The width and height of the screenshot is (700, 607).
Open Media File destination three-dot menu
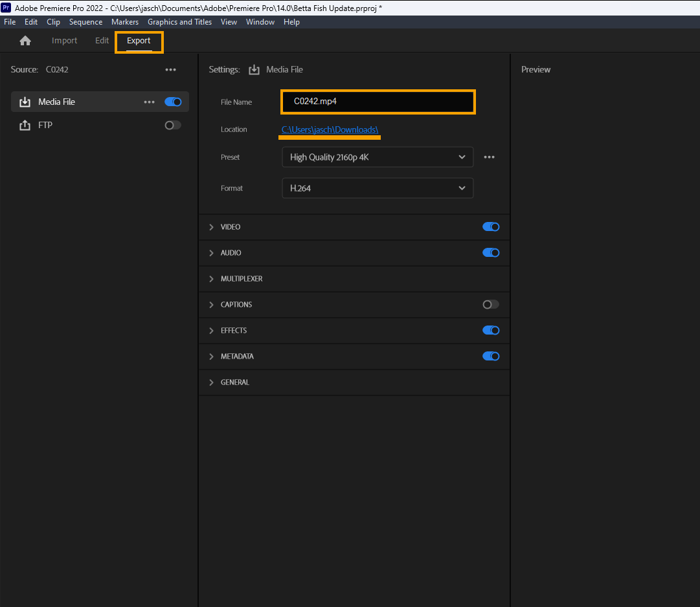coord(149,102)
